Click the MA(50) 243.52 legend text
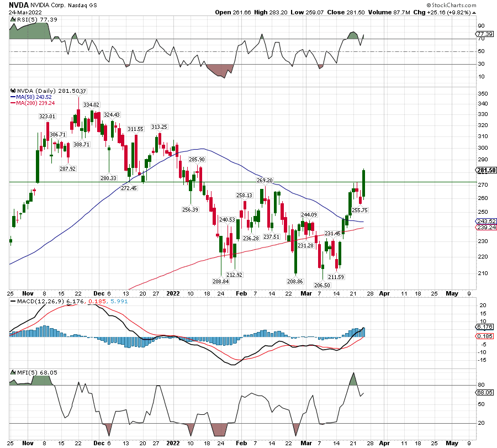Screen dimensions: 497x448 coord(34,97)
